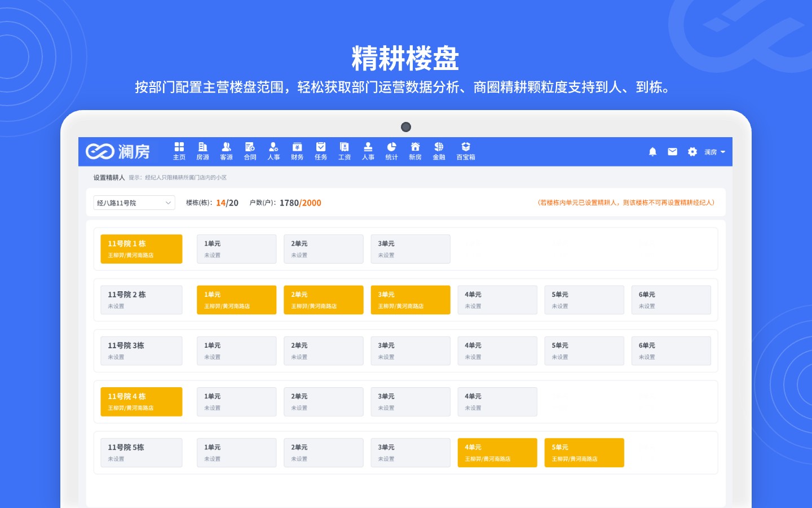Image resolution: width=812 pixels, height=508 pixels.
Task: Go to the 新房 new homes tab
Action: (415, 151)
